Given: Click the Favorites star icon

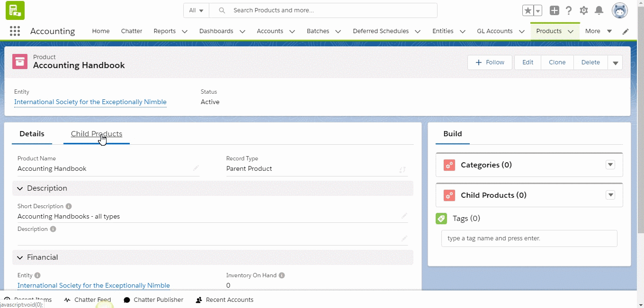Looking at the screenshot, I should [x=528, y=10].
